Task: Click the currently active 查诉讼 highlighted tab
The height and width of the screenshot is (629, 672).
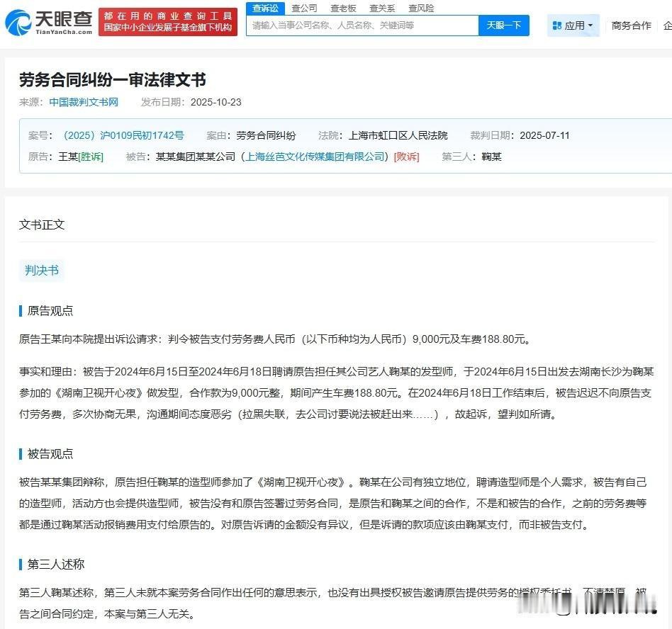Action: click(265, 8)
